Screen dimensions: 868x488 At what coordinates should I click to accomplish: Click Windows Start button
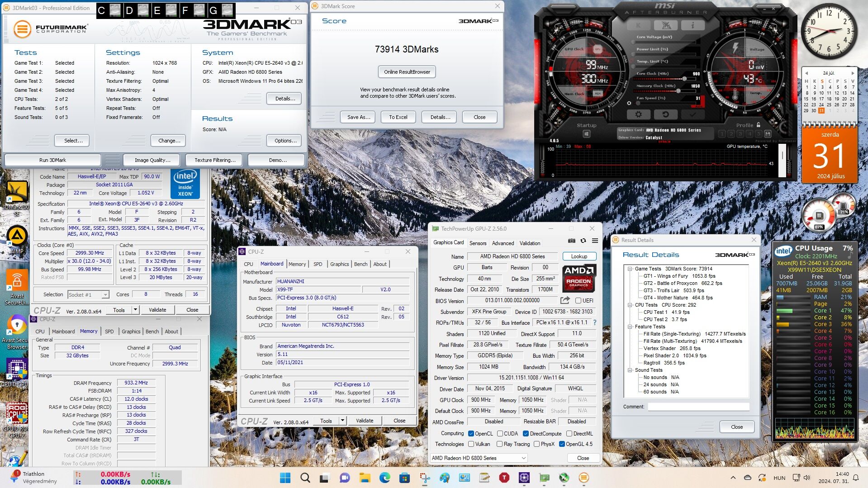point(285,478)
